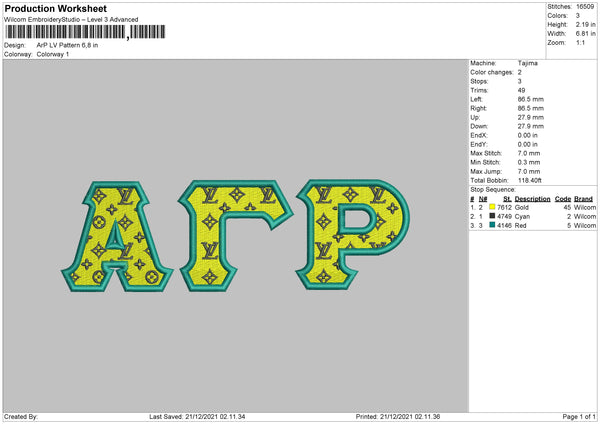Click the Stitches value '16509'
The height and width of the screenshot is (424, 600).
[x=585, y=7]
